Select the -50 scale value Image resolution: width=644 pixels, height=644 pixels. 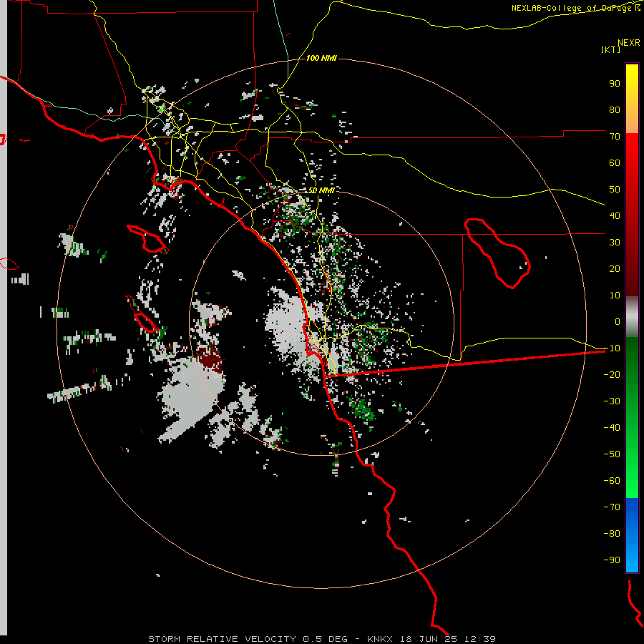tap(612, 454)
